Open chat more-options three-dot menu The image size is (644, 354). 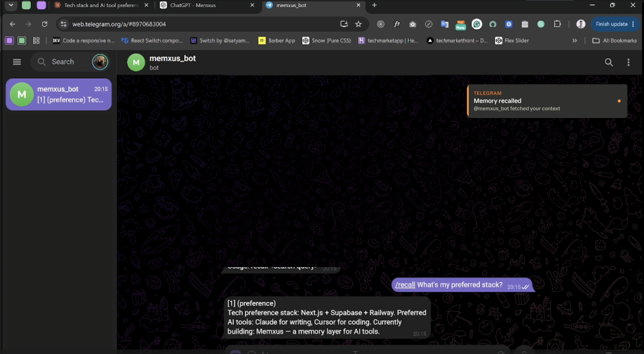pyautogui.click(x=628, y=62)
